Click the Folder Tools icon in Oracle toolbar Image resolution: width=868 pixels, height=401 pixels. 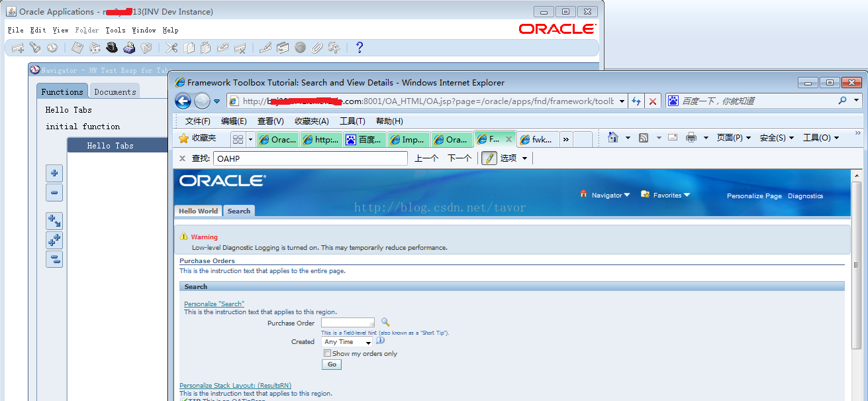point(334,48)
